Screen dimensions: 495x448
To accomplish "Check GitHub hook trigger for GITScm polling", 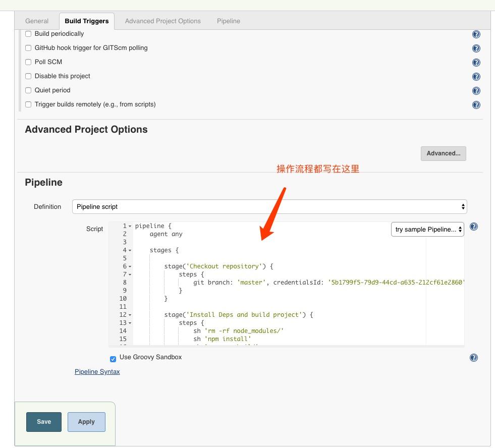I will point(28,48).
